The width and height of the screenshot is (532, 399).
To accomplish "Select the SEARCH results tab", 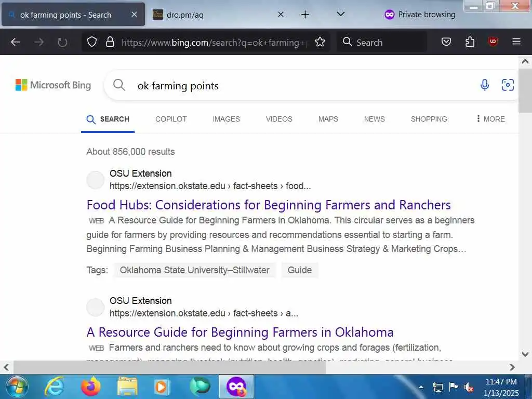I will [108, 119].
